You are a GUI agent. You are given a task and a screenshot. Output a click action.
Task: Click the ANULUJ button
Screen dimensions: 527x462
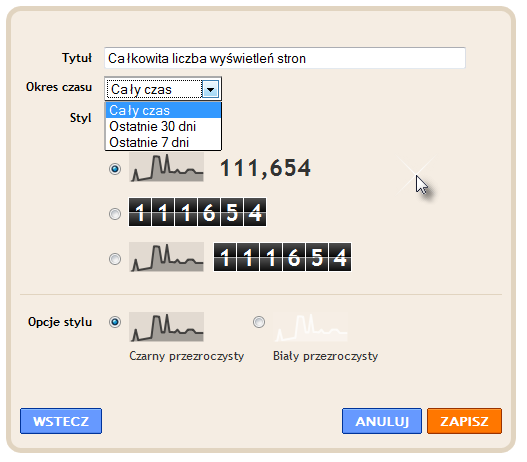click(382, 421)
